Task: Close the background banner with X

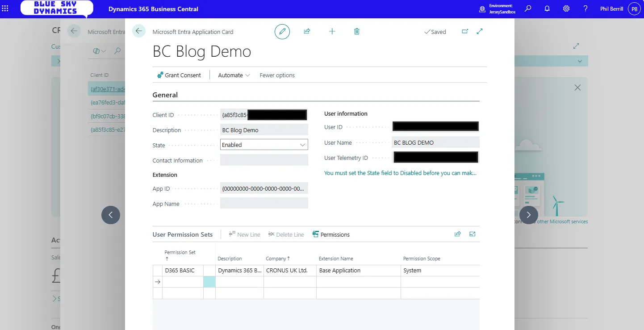Action: click(577, 88)
